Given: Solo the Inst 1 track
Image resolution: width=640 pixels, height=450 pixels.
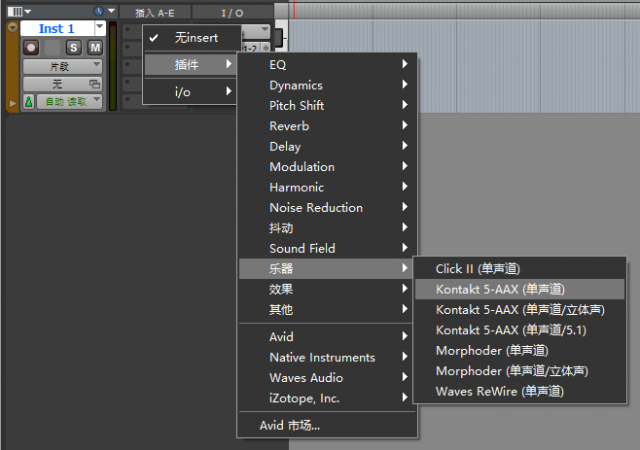Looking at the screenshot, I should coord(73,48).
